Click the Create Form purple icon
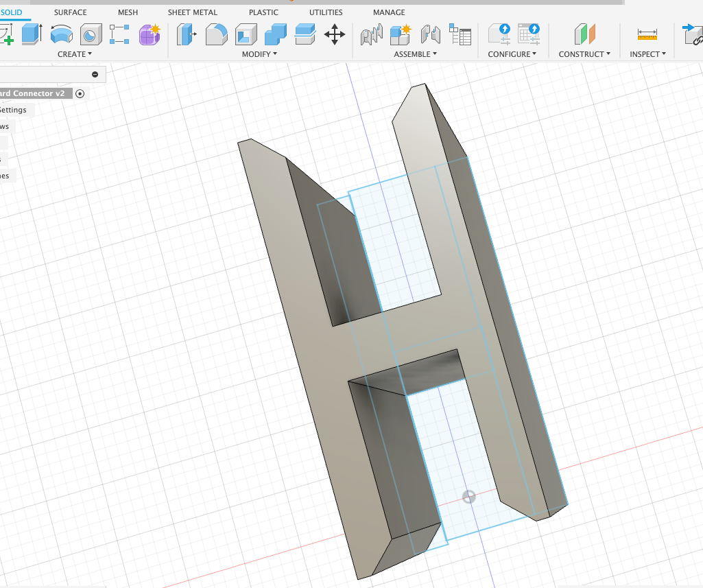Image resolution: width=703 pixels, height=588 pixels. tap(150, 34)
